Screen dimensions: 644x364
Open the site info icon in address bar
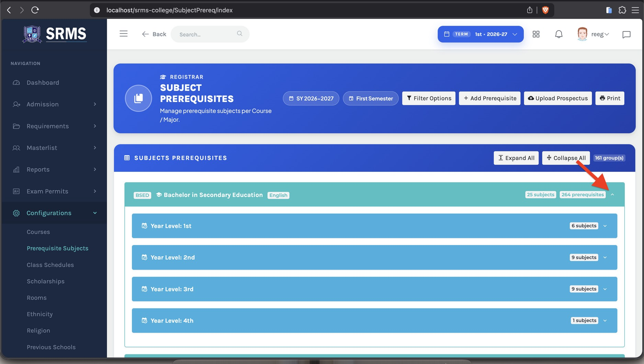(x=97, y=10)
